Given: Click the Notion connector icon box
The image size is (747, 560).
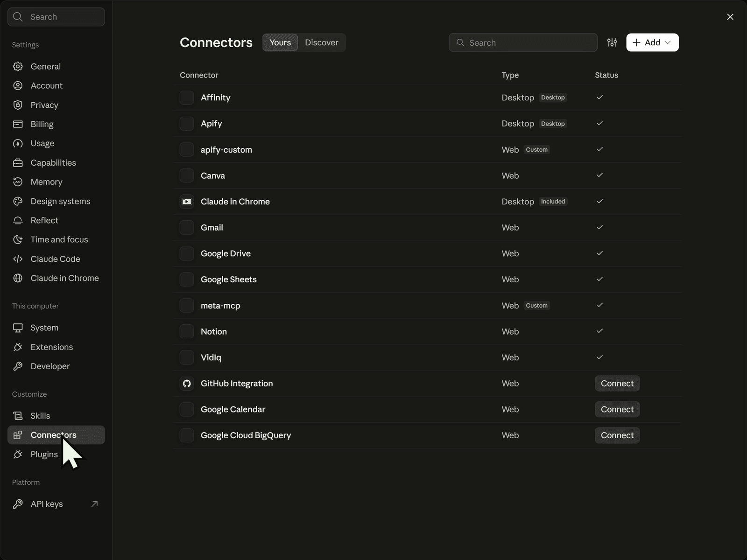Looking at the screenshot, I should coord(187,331).
